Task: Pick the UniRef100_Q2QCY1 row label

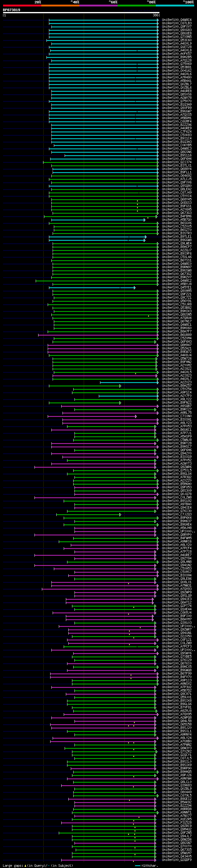Action: coord(176,755)
